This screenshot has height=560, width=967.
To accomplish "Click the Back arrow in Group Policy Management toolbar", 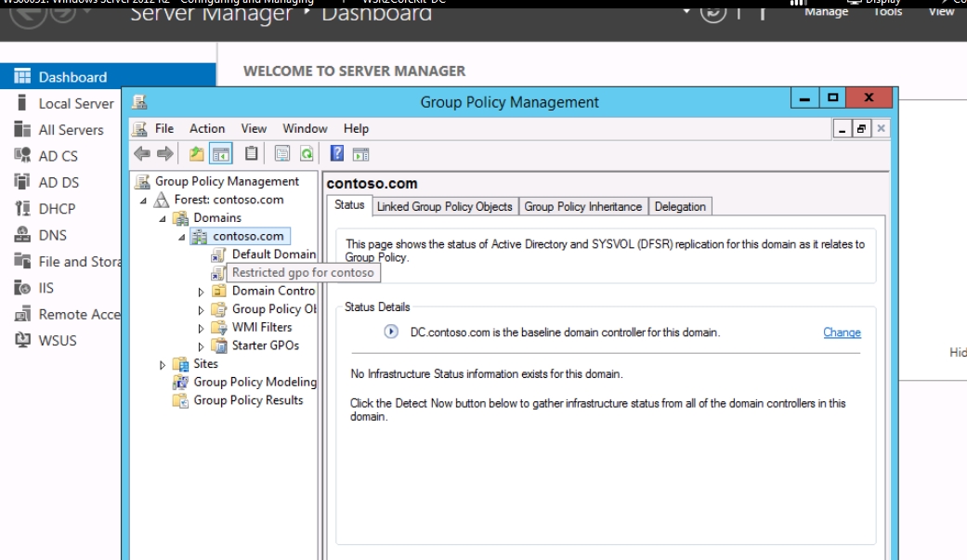I will (x=142, y=153).
